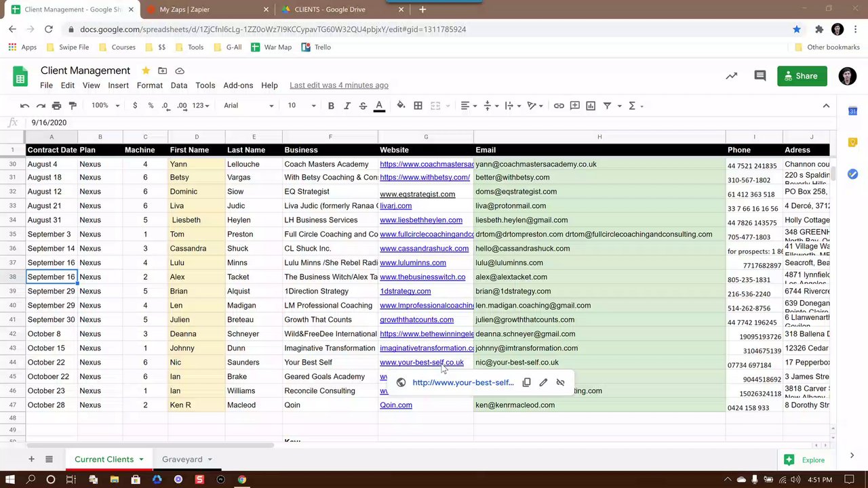Add a new sheet with the plus button
Screen dimensions: 868x488
pos(31,460)
